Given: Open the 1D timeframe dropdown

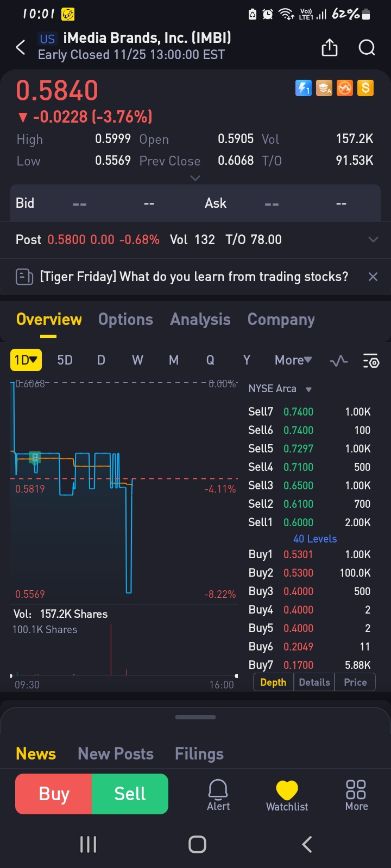Looking at the screenshot, I should click(26, 360).
